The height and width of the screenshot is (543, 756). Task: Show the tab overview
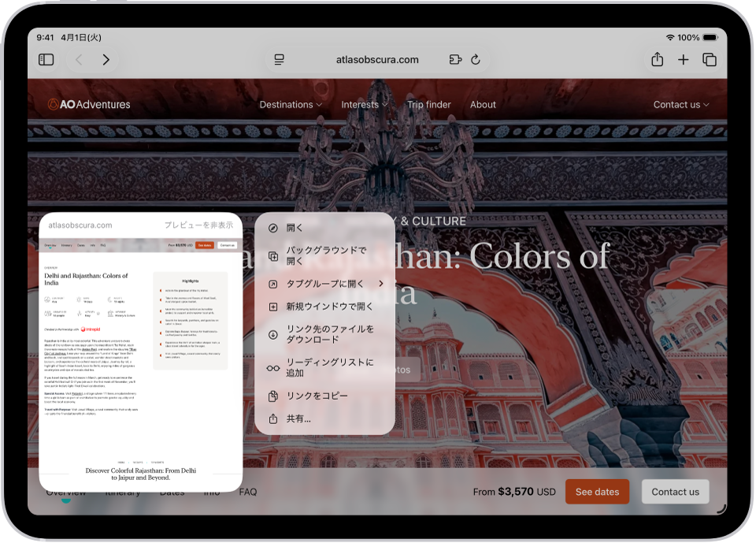710,59
